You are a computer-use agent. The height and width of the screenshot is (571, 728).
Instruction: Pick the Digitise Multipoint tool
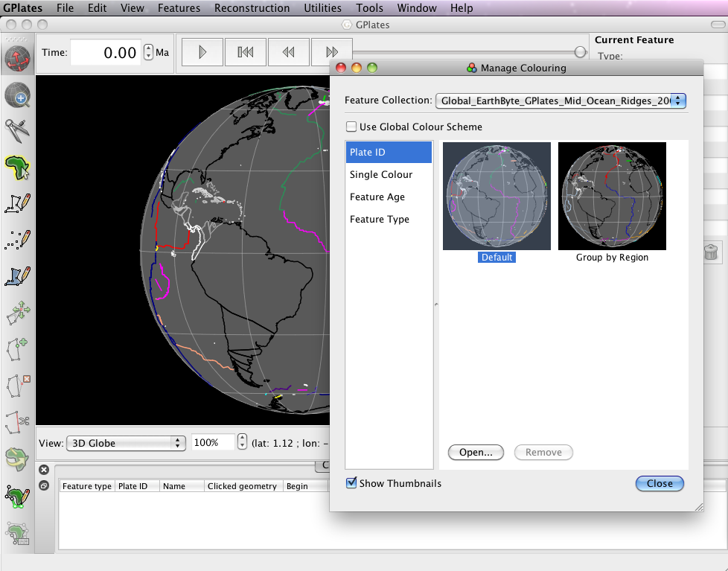point(18,239)
